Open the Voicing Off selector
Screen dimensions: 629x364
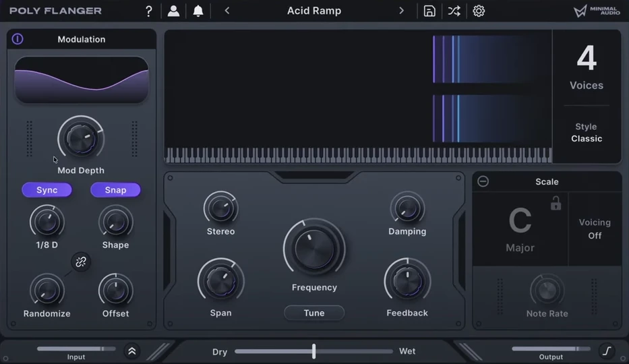595,229
